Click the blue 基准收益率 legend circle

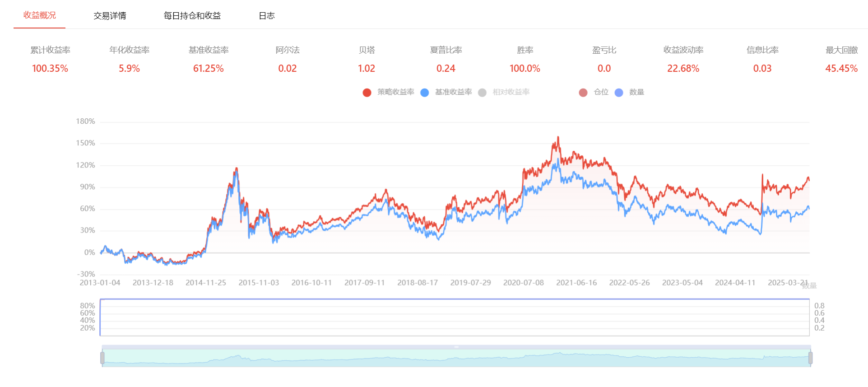coord(424,93)
